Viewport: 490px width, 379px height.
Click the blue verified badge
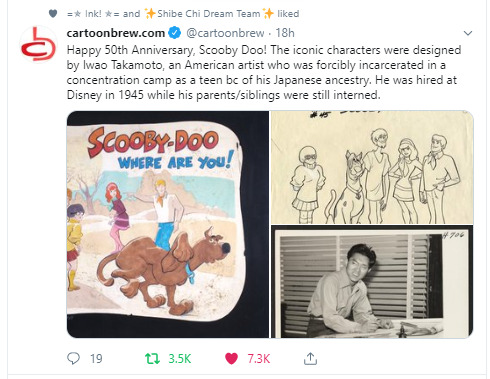pyautogui.click(x=174, y=33)
